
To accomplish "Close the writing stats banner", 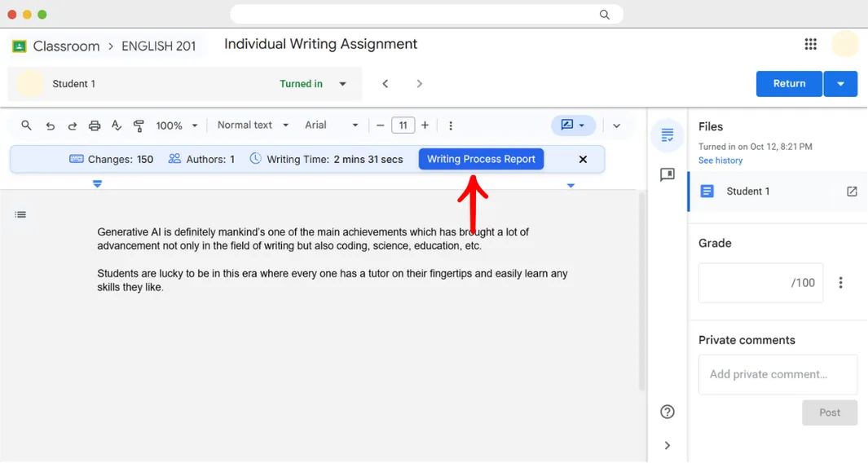I will point(583,160).
